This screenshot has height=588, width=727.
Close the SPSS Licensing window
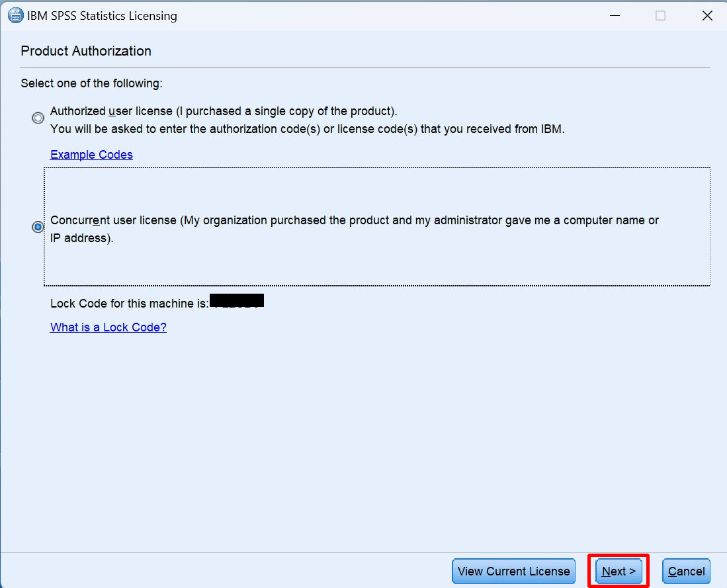707,15
